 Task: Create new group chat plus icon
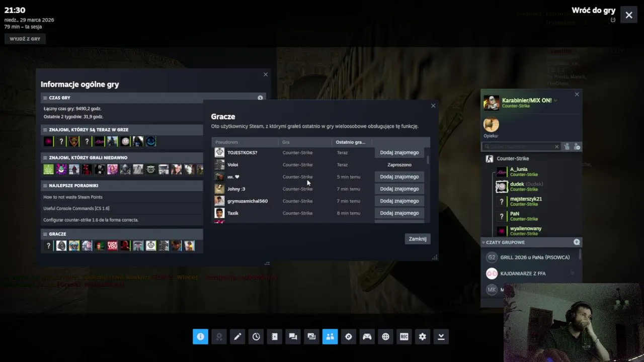coord(577,242)
